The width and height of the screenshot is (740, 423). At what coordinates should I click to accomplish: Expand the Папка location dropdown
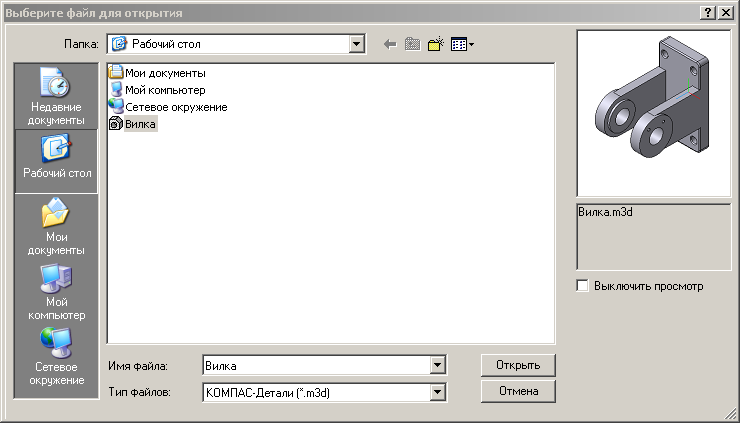pyautogui.click(x=357, y=44)
